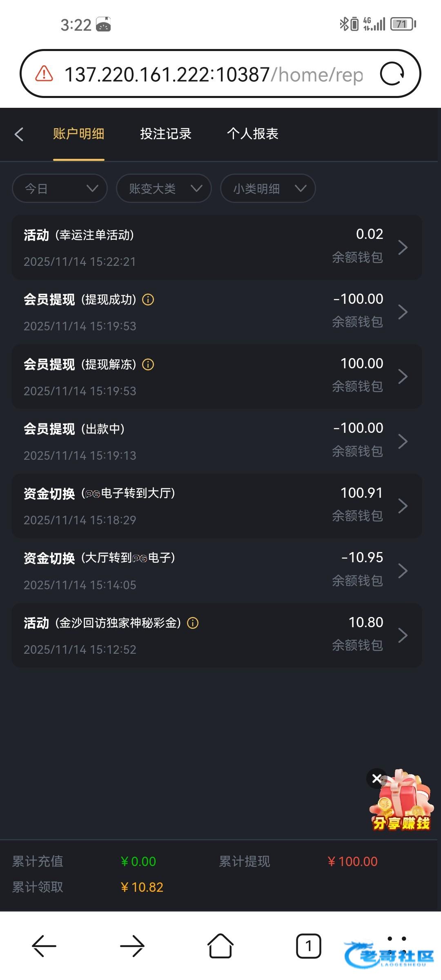Dismiss the 分享赚钱 floating promotion
This screenshot has height=980, width=441.
coord(376,778)
